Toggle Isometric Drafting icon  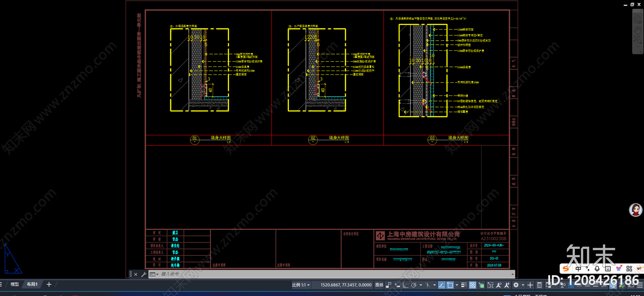(x=427, y=285)
